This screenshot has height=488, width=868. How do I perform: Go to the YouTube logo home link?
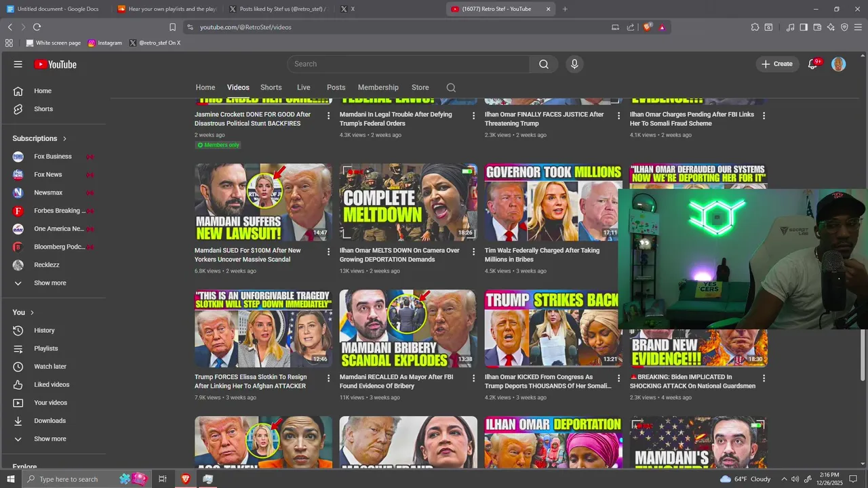(x=55, y=64)
